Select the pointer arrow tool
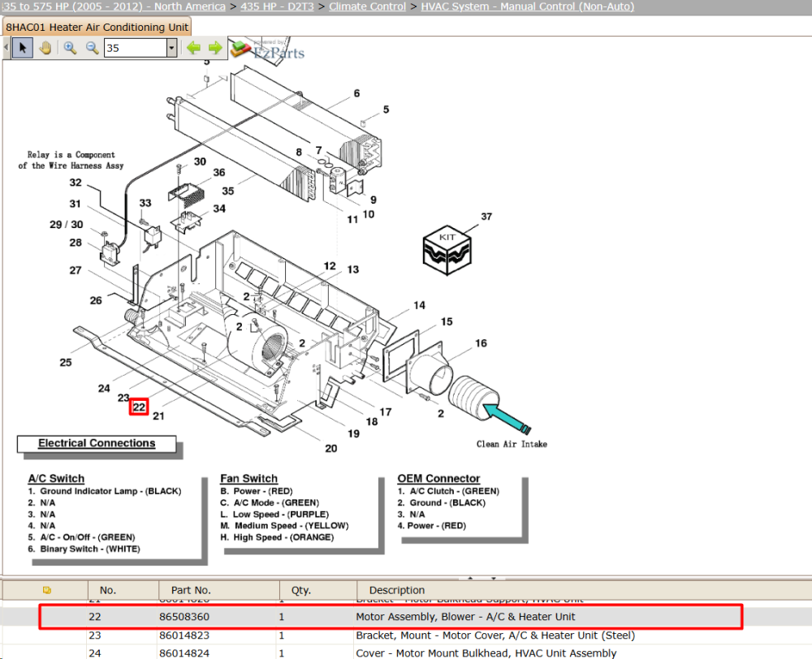Image resolution: width=812 pixels, height=659 pixels. pos(23,48)
